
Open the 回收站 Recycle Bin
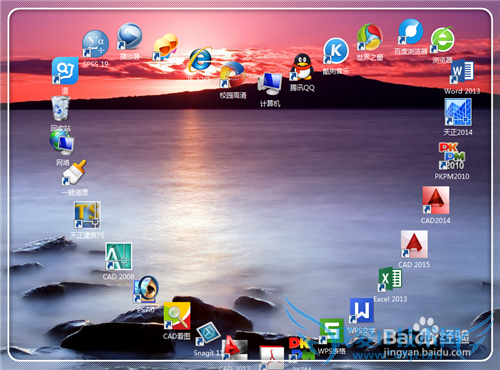(60, 108)
